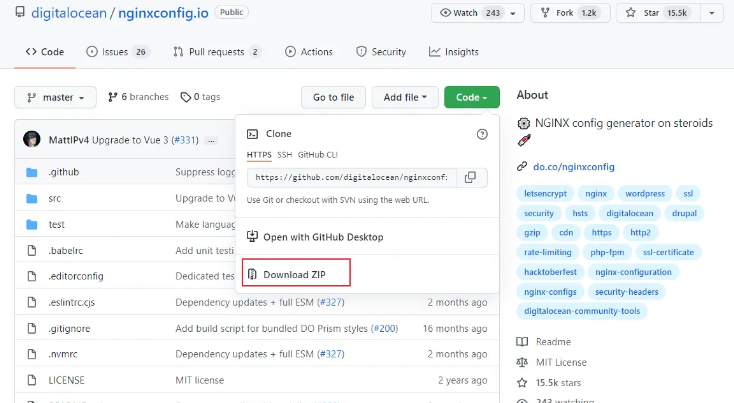Screen dimensions: 734x403
Task: Click the tag icon beside 0 tags
Action: (186, 97)
